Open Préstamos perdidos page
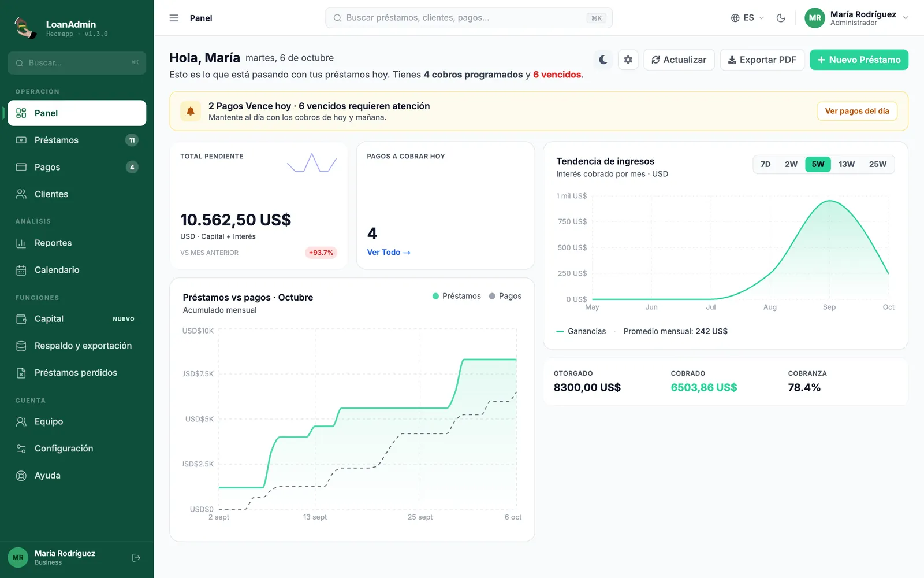Screen dimensions: 924x578 point(77,373)
